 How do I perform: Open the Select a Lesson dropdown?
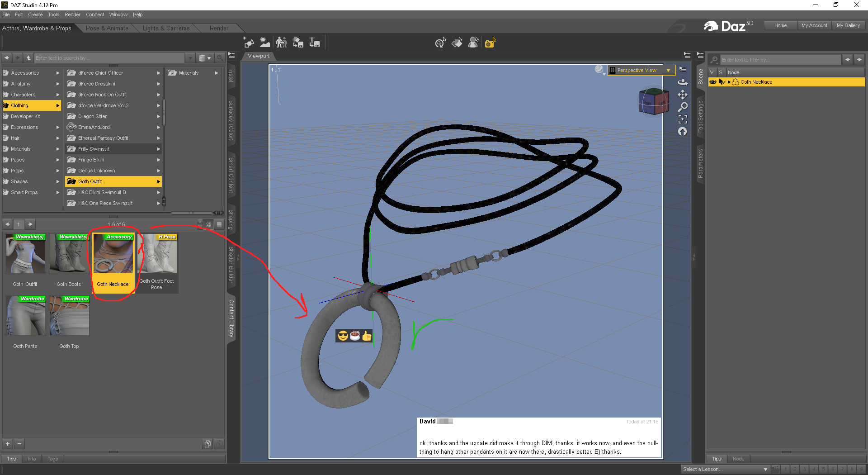725,469
